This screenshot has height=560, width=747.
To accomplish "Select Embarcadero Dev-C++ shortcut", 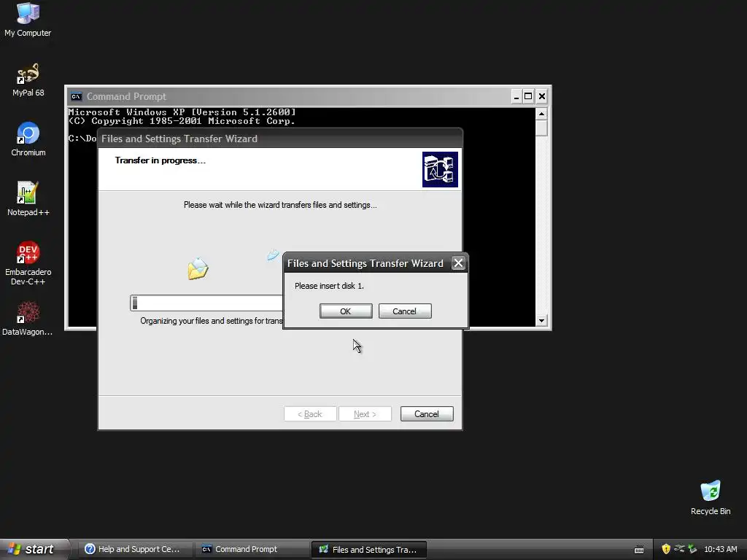I will coord(28,263).
